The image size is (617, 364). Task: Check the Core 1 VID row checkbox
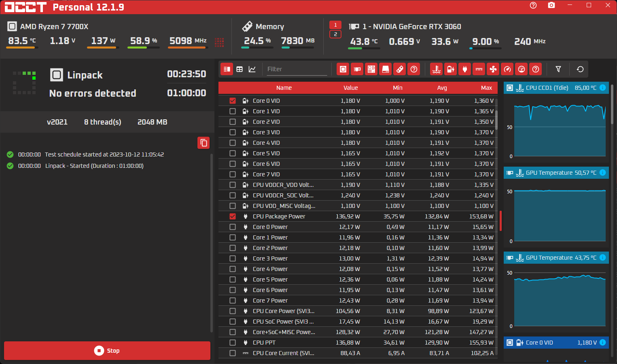point(233,111)
